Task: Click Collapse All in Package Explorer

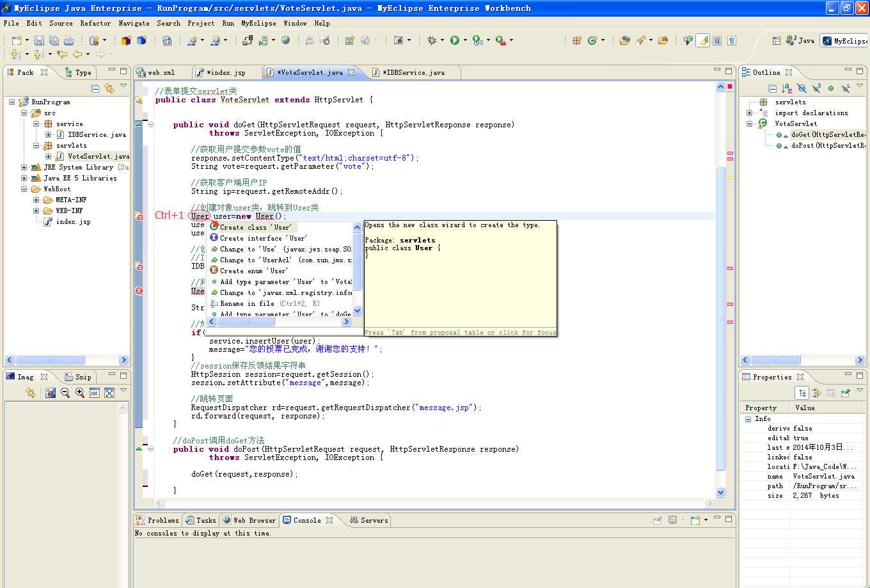Action: [x=95, y=88]
